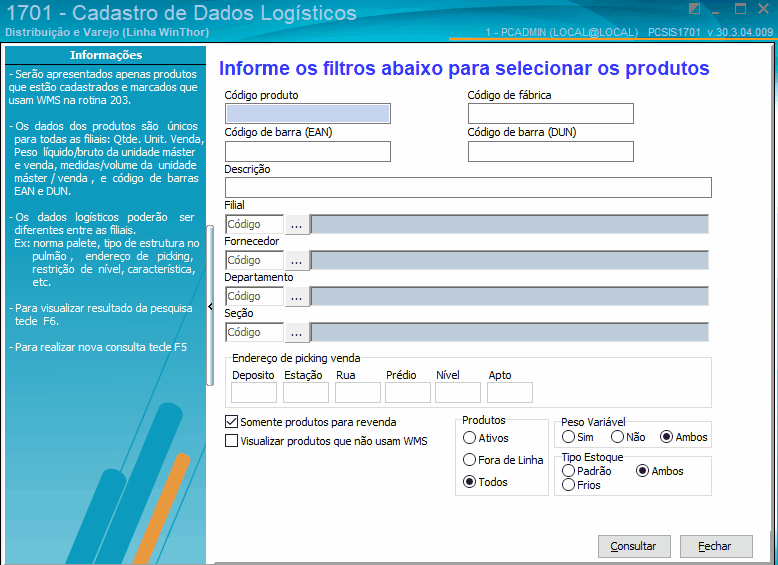Click the Informações panel header
Image resolution: width=778 pixels, height=565 pixels.
click(106, 55)
